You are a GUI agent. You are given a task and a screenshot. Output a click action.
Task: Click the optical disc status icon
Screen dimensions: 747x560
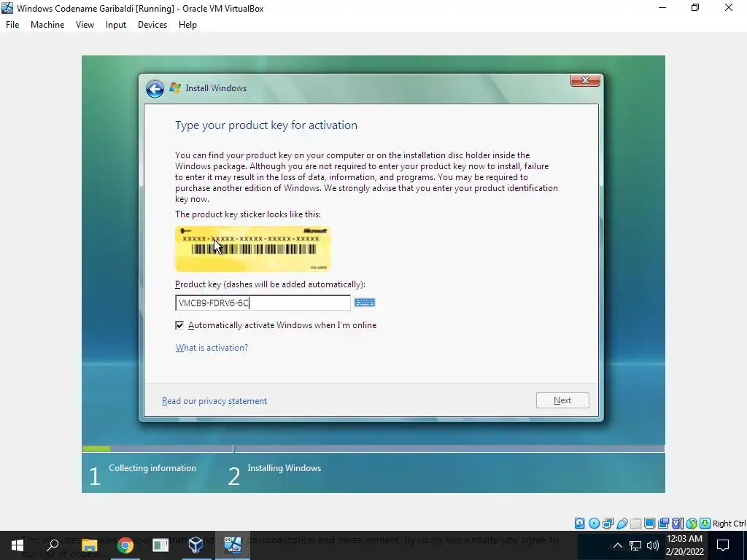tap(594, 524)
